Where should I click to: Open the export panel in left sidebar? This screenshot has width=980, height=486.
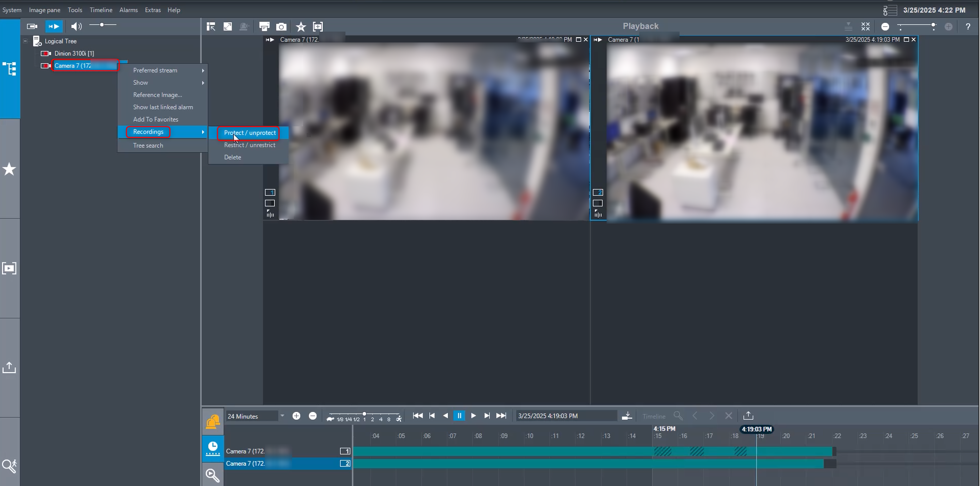tap(9, 368)
